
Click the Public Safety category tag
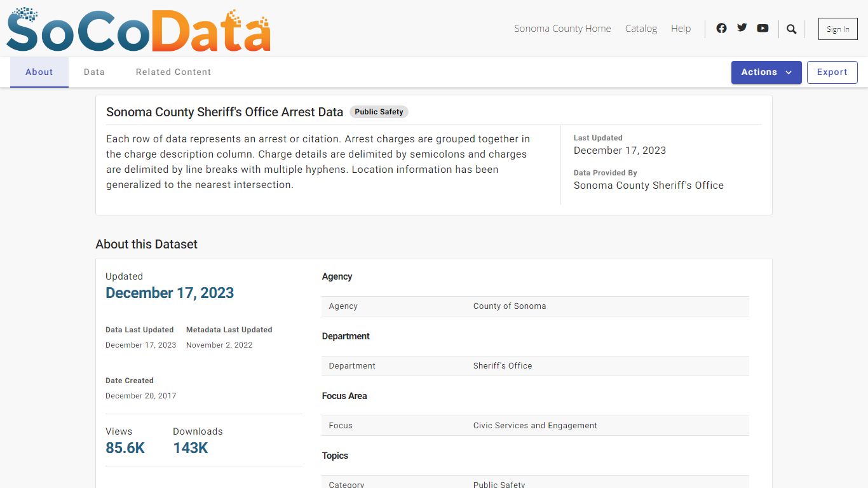[x=379, y=112]
